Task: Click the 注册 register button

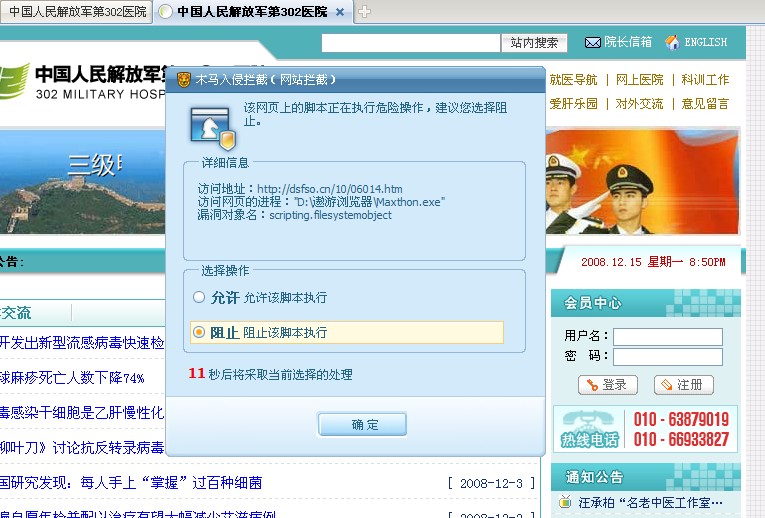Action: [684, 385]
